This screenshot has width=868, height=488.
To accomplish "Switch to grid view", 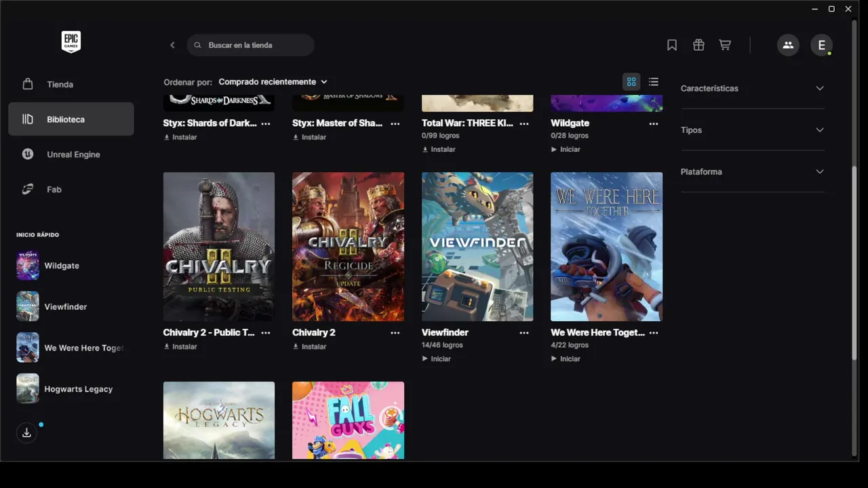I will 631,82.
